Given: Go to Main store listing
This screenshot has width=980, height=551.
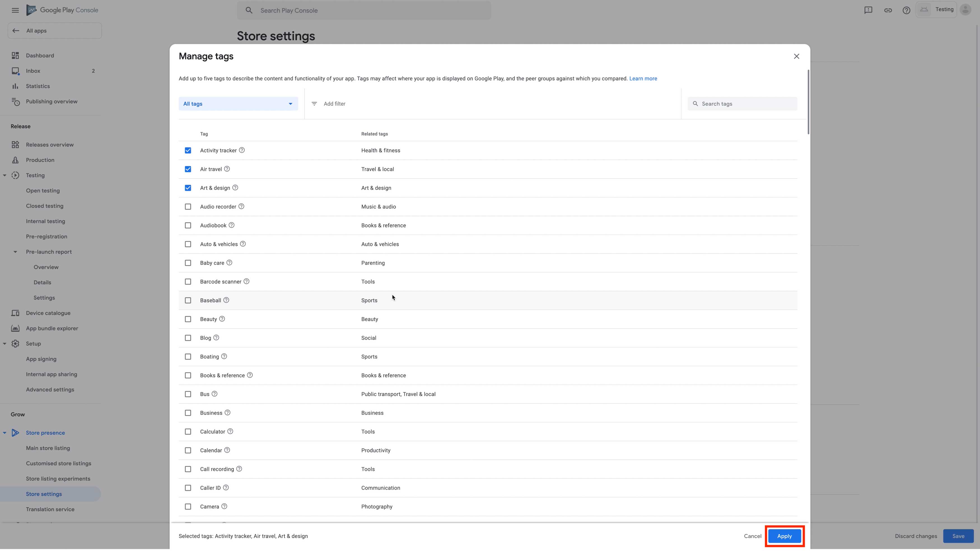Looking at the screenshot, I should (x=48, y=448).
